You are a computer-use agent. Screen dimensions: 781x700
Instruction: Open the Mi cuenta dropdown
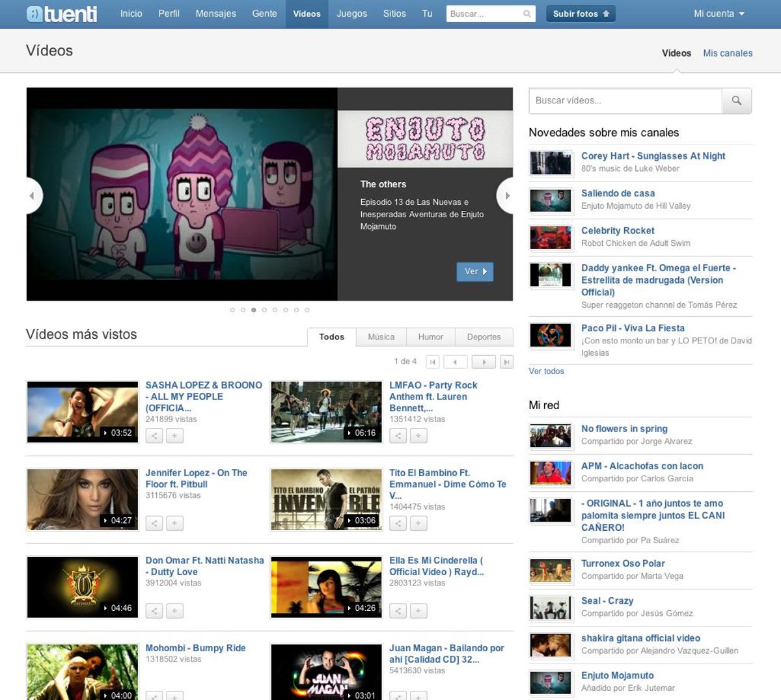[719, 14]
